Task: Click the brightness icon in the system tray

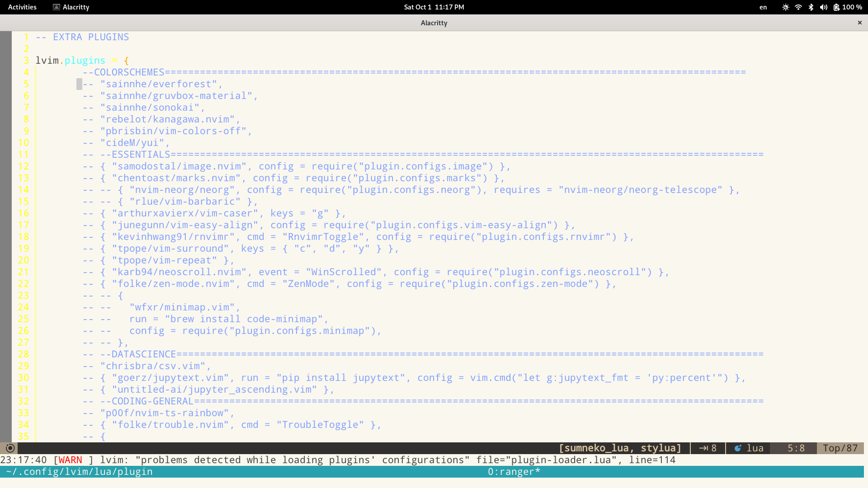Action: (x=786, y=7)
